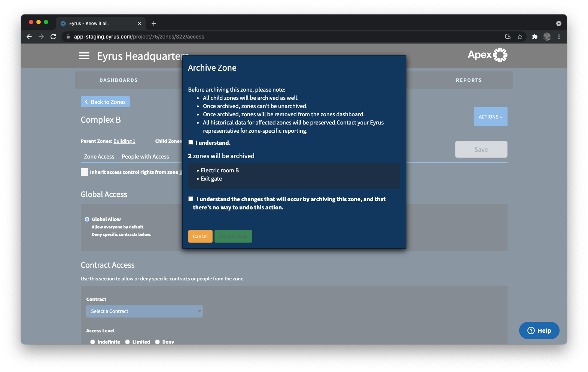
Task: Select the Eyrus - Know it all tab
Action: tap(100, 24)
